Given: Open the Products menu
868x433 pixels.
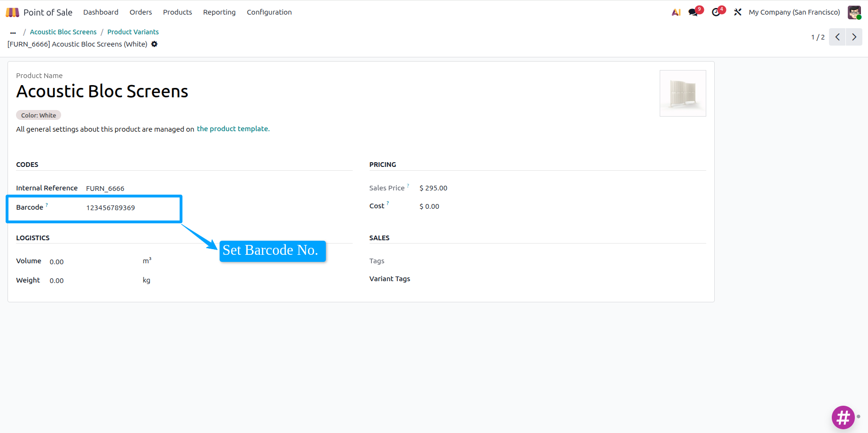Looking at the screenshot, I should click(177, 12).
